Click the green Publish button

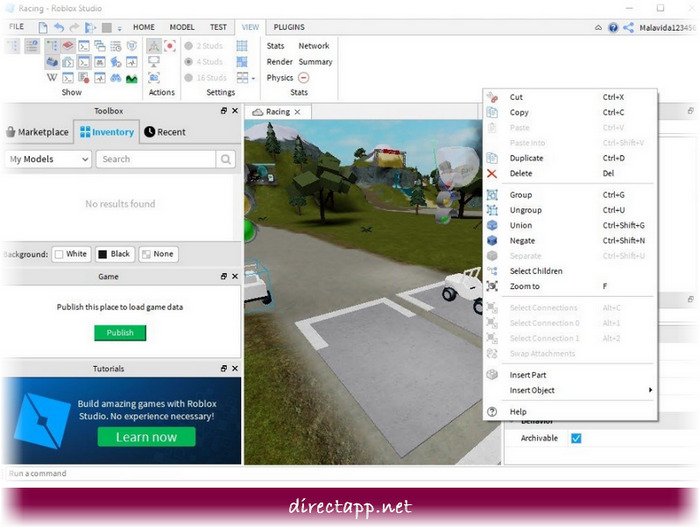[x=120, y=333]
